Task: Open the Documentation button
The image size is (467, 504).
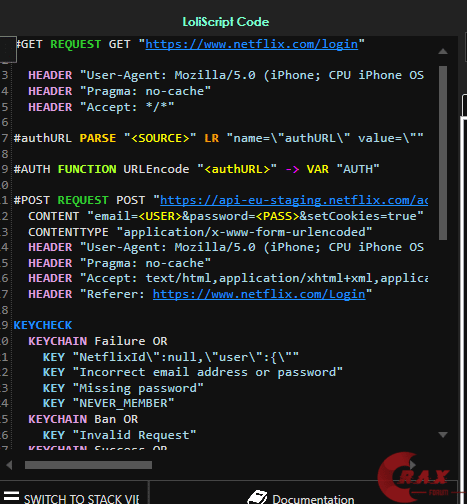Action: 303,493
